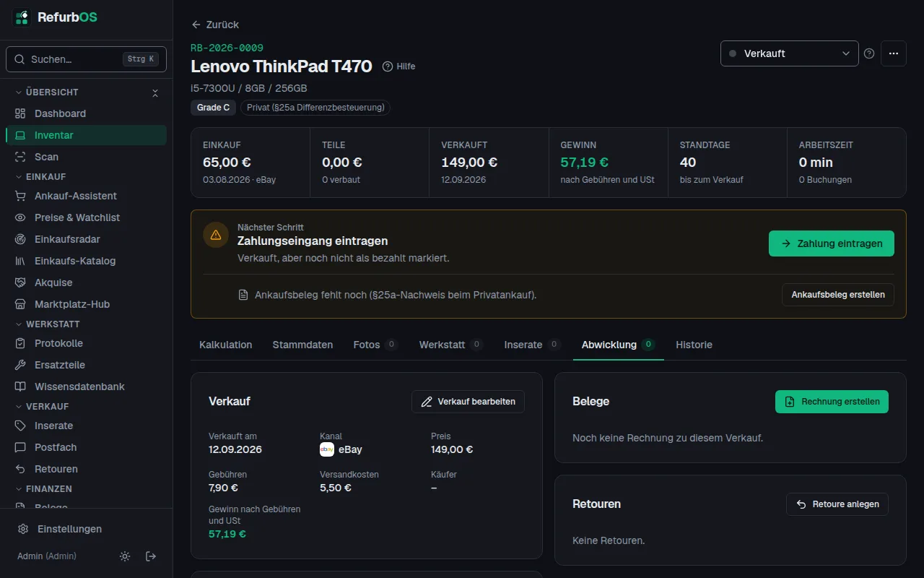Open Einkaufs-Katalog in the sidebar
The image size is (924, 578).
pos(86,261)
